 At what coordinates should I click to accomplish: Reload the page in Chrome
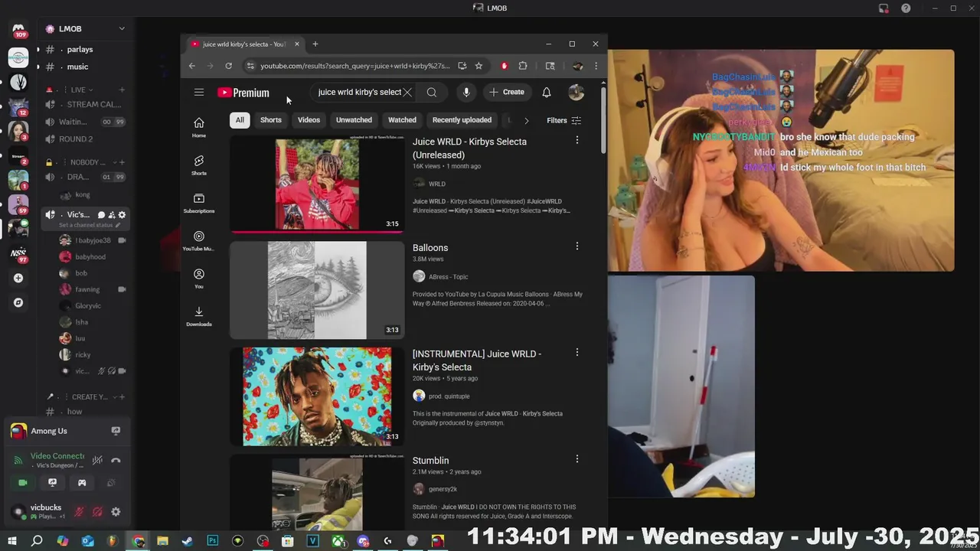click(x=228, y=66)
